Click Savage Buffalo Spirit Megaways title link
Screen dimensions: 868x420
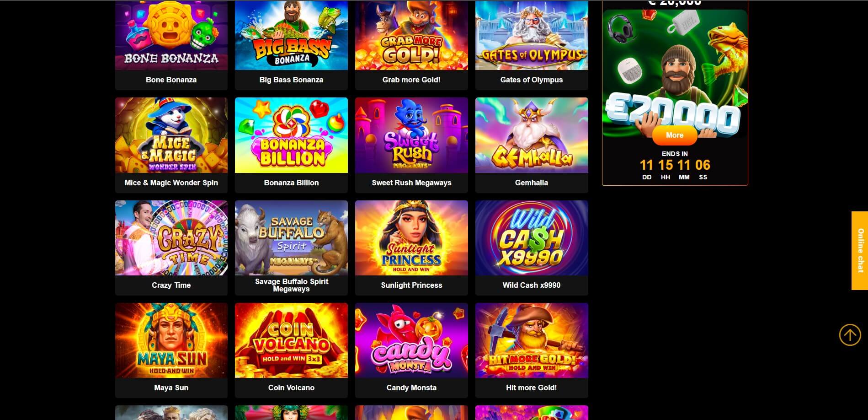click(291, 285)
